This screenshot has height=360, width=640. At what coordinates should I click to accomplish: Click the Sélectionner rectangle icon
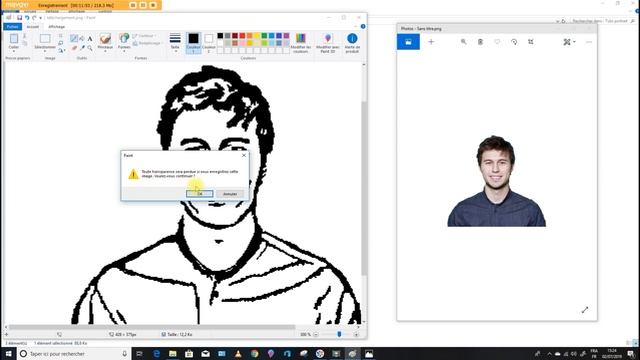point(45,39)
